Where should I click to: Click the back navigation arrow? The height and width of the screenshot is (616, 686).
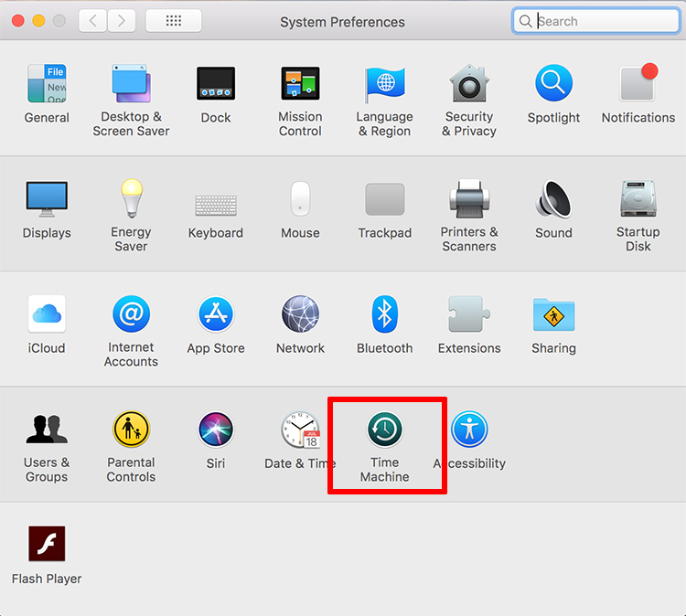pos(93,21)
